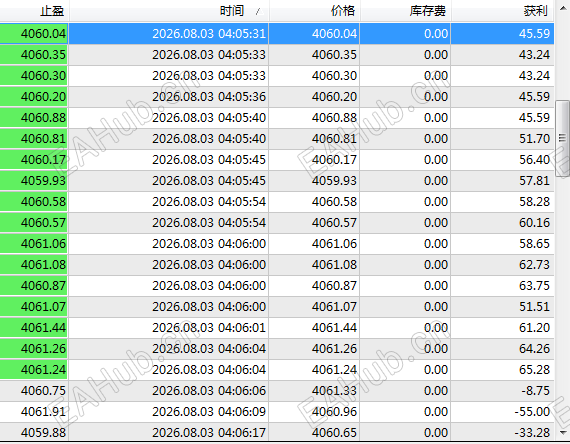Click the profit value 57.81

[534, 181]
